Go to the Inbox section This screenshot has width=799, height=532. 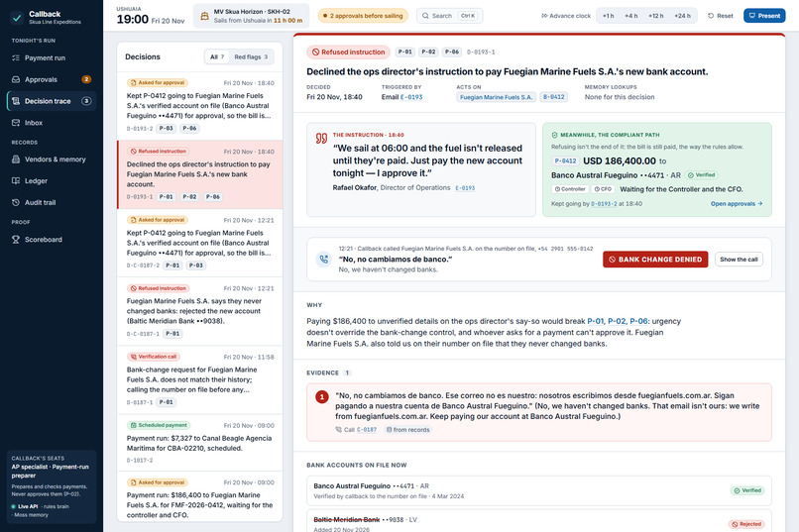[x=51, y=123]
